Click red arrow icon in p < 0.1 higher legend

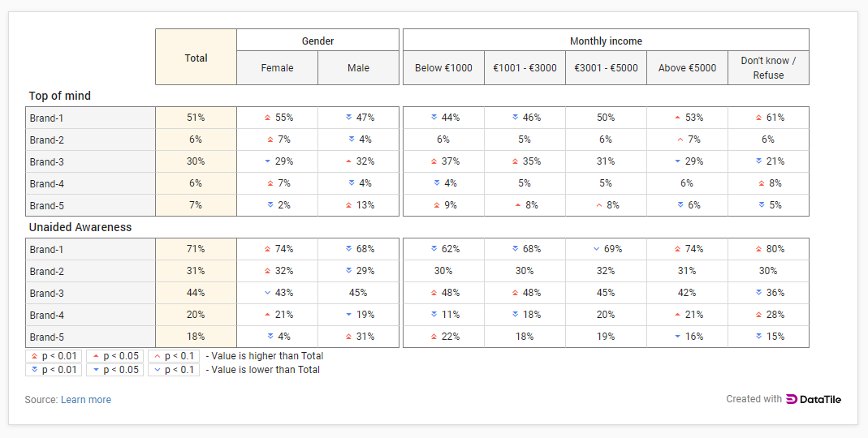click(x=157, y=356)
